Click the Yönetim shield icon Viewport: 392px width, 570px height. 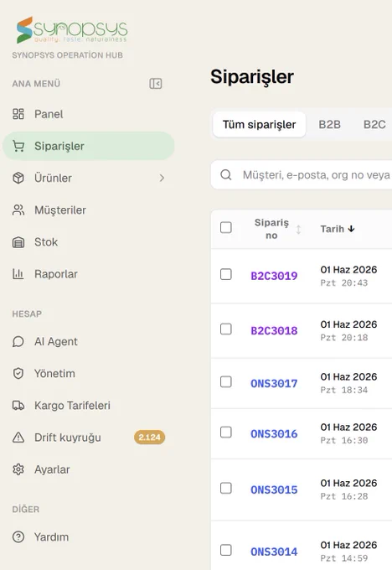(18, 373)
